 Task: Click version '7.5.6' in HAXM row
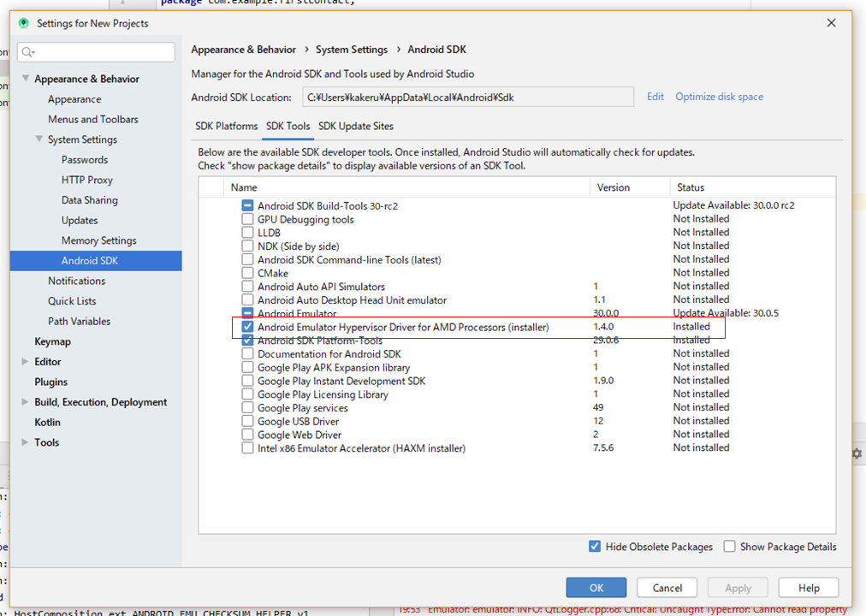pos(603,447)
